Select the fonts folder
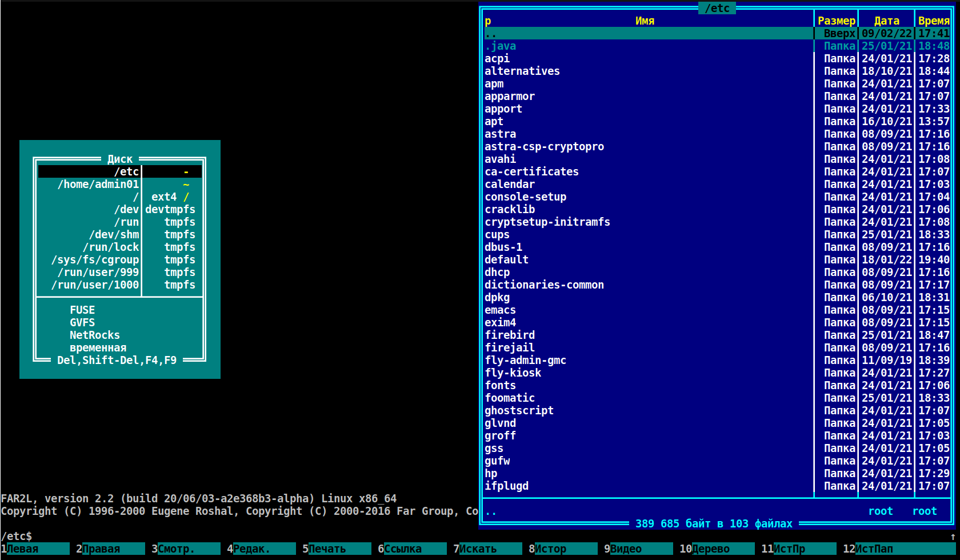Image resolution: width=960 pixels, height=560 pixels. point(717,385)
